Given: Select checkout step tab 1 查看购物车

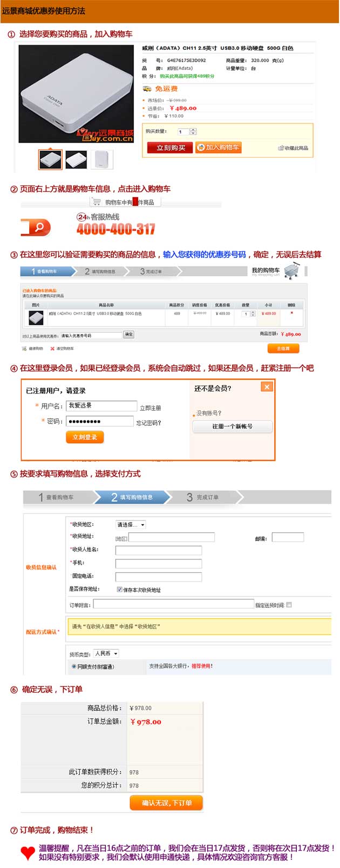Looking at the screenshot, I should [59, 497].
